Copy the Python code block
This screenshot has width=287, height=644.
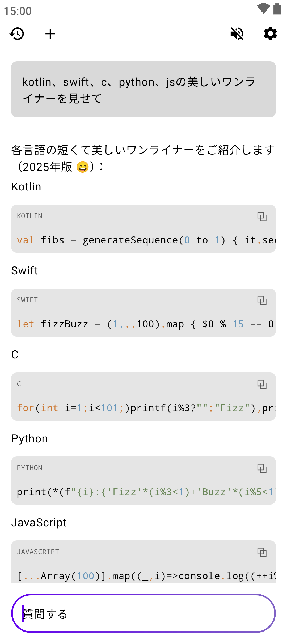(262, 468)
